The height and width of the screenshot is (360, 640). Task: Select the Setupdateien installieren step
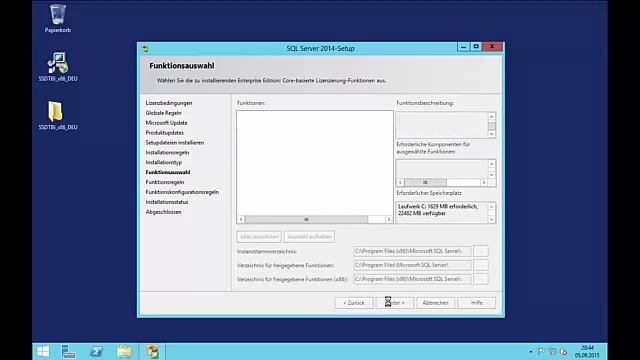coord(175,142)
